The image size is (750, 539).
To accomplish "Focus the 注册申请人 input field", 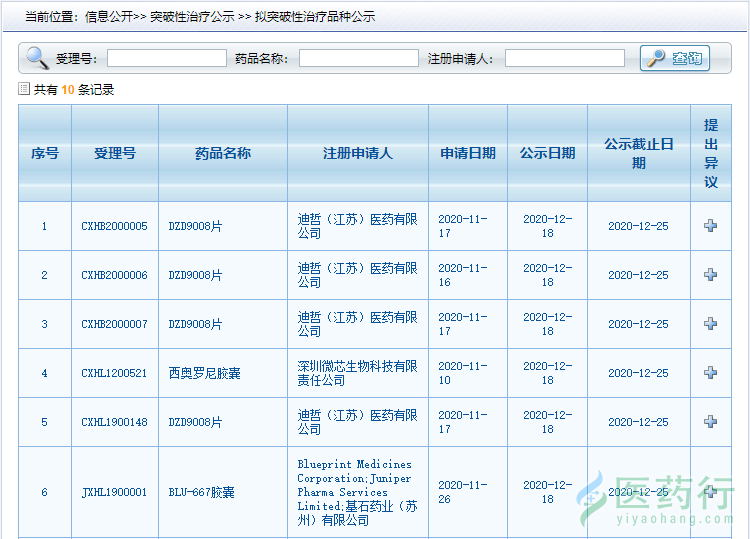I will pyautogui.click(x=564, y=58).
